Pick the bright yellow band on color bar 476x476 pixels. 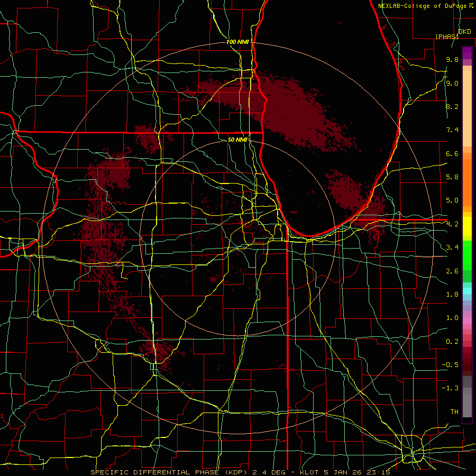pyautogui.click(x=467, y=226)
